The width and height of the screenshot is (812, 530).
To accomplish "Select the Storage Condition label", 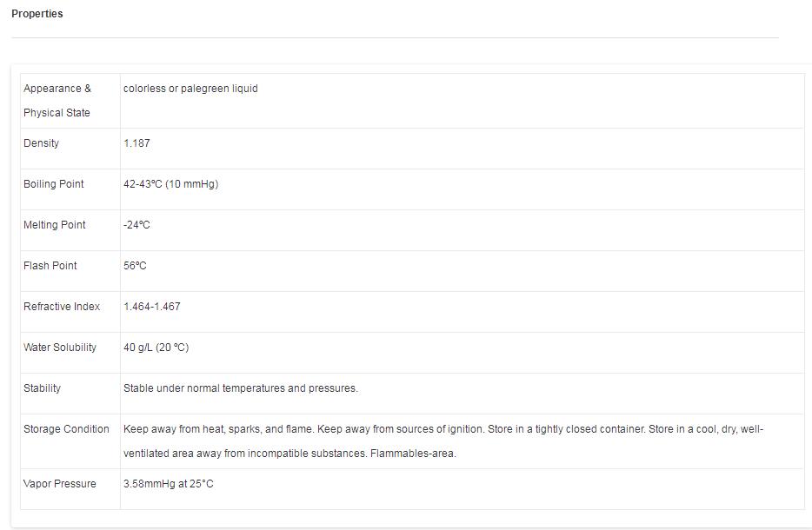I will (66, 429).
